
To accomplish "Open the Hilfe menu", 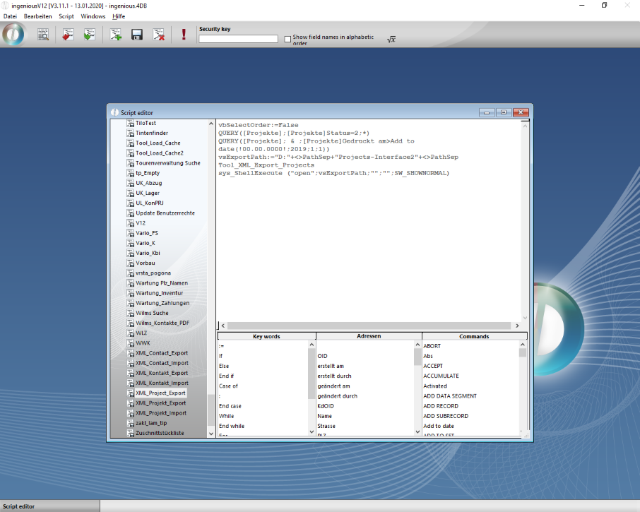I will click(x=119, y=16).
